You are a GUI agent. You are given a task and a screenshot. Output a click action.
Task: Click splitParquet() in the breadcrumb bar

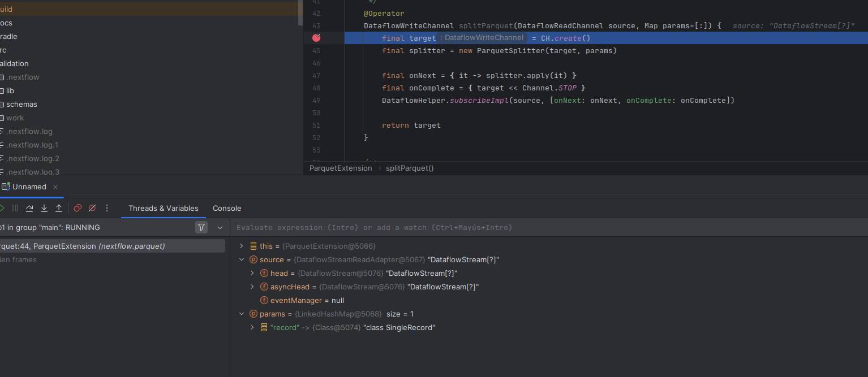click(x=409, y=168)
